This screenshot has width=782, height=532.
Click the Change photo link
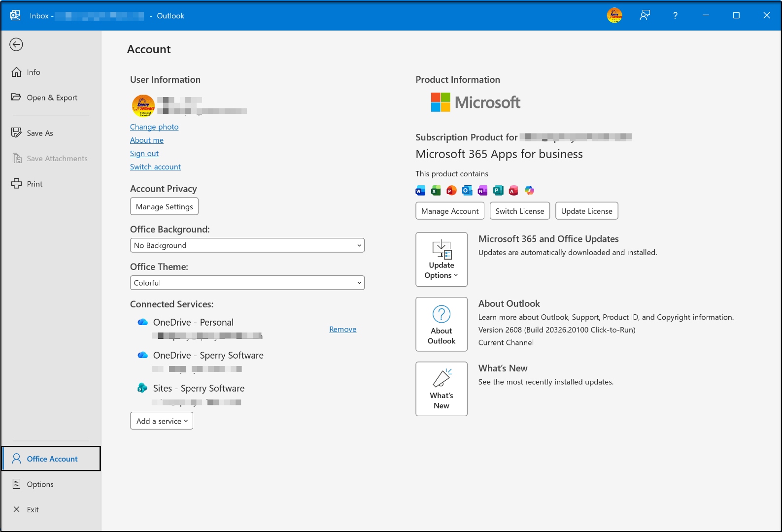pyautogui.click(x=154, y=127)
